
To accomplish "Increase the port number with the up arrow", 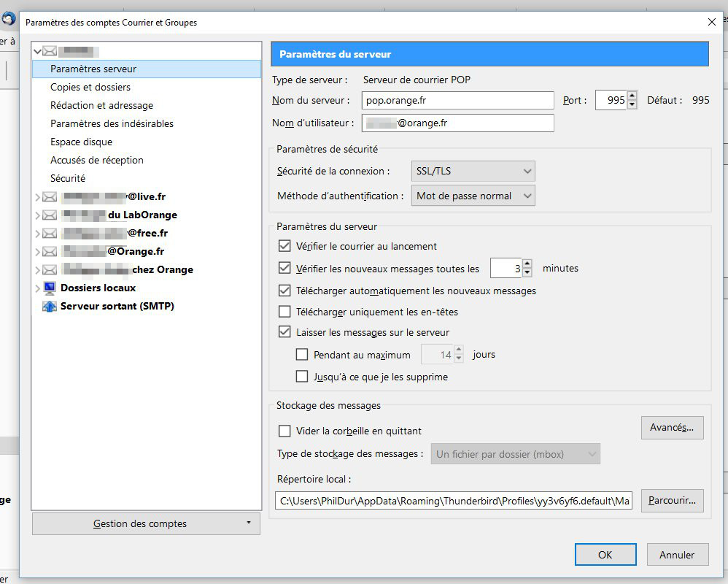I will [x=632, y=96].
